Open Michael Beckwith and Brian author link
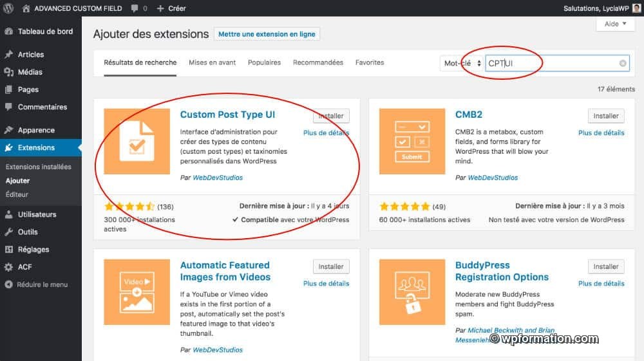Screen dimensions: 644x361 (x=511, y=330)
